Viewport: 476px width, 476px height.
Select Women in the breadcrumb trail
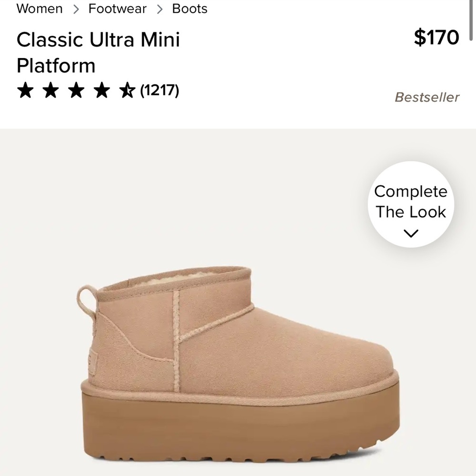(40, 9)
